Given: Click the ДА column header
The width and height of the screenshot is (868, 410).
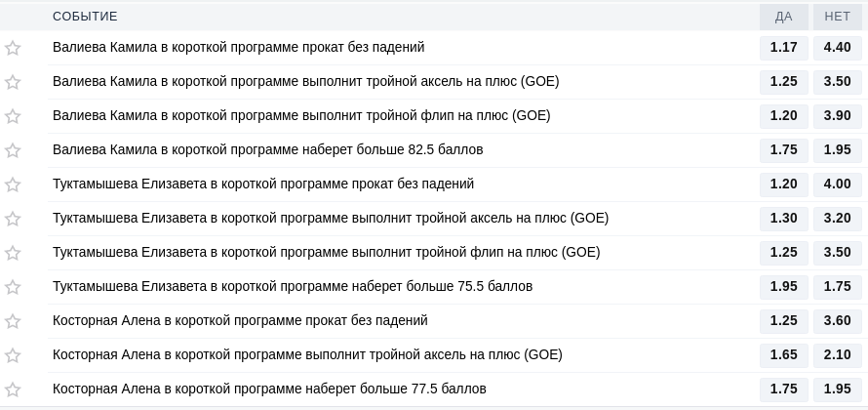Looking at the screenshot, I should 783,17.
